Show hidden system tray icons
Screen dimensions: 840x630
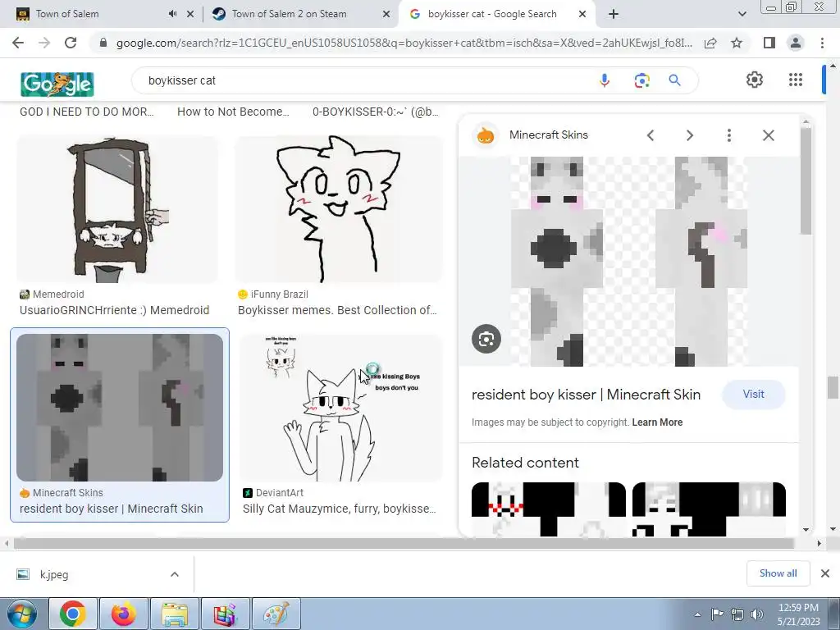click(x=697, y=614)
